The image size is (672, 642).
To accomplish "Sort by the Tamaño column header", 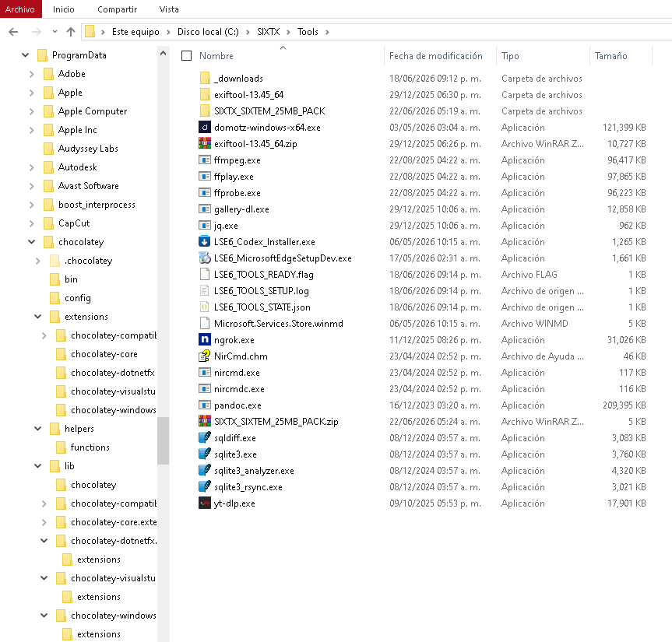I will tap(610, 56).
